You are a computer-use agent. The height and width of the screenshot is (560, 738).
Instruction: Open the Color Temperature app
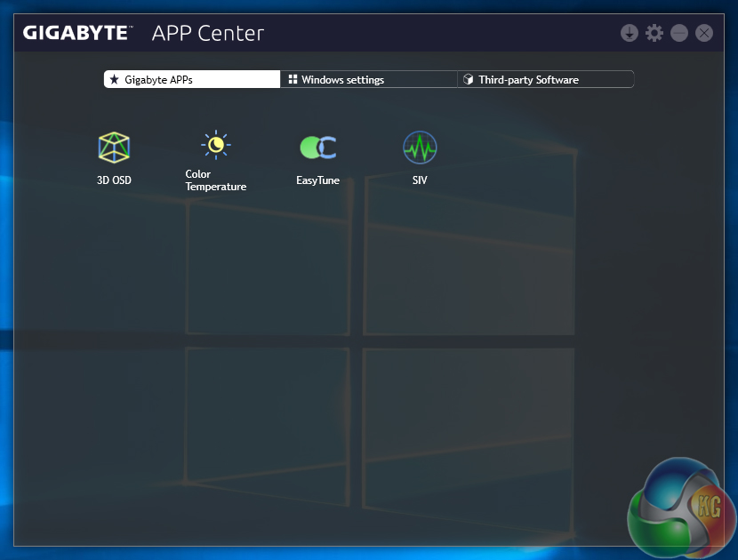point(215,145)
